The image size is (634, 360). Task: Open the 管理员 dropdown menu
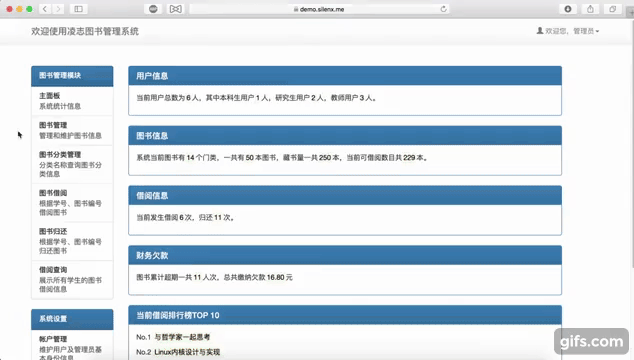point(586,31)
